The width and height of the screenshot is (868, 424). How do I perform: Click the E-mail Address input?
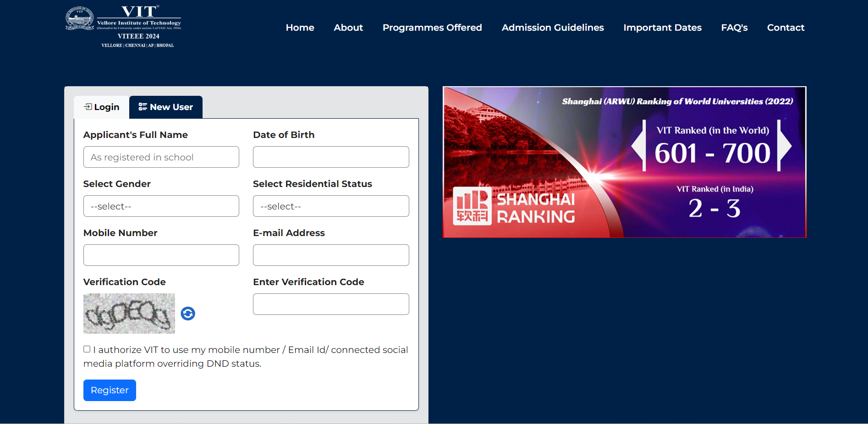click(331, 255)
